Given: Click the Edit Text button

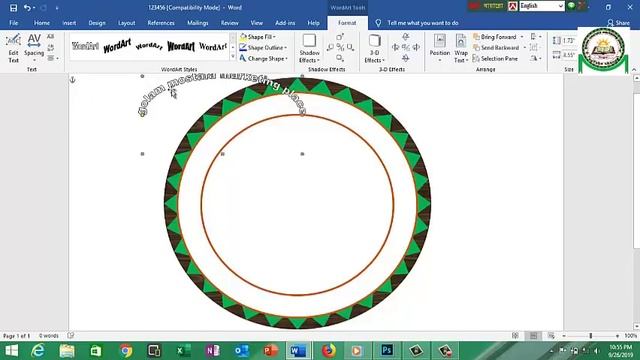Looking at the screenshot, I should tap(13, 48).
